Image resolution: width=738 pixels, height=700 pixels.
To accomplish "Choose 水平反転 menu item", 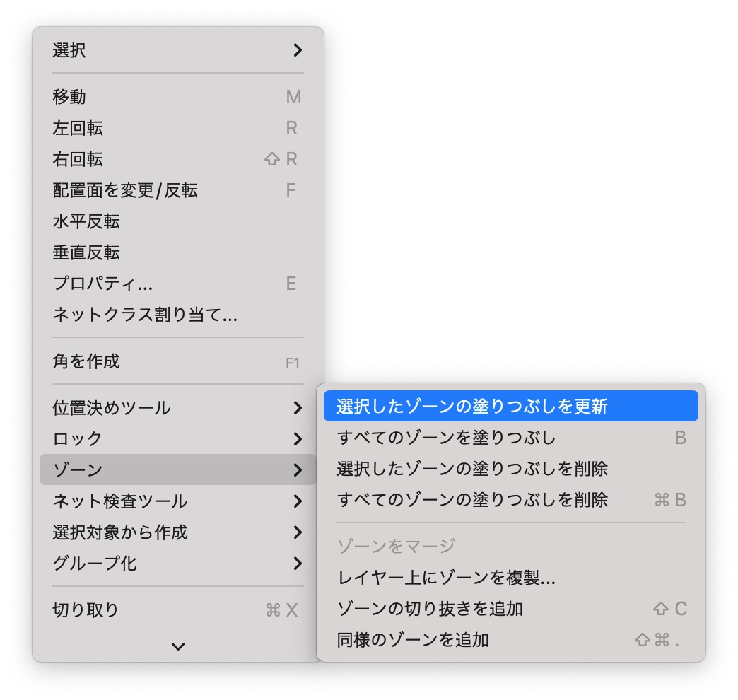I will click(x=177, y=221).
